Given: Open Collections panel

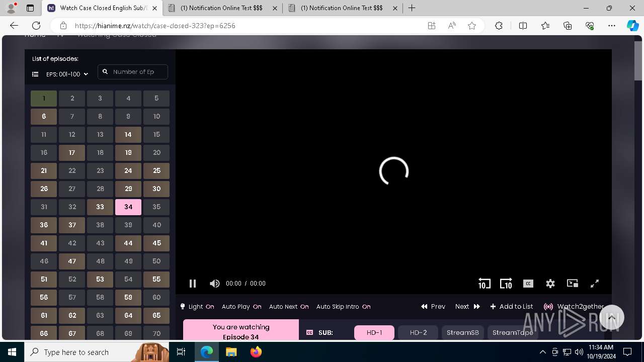Looking at the screenshot, I should 568,26.
